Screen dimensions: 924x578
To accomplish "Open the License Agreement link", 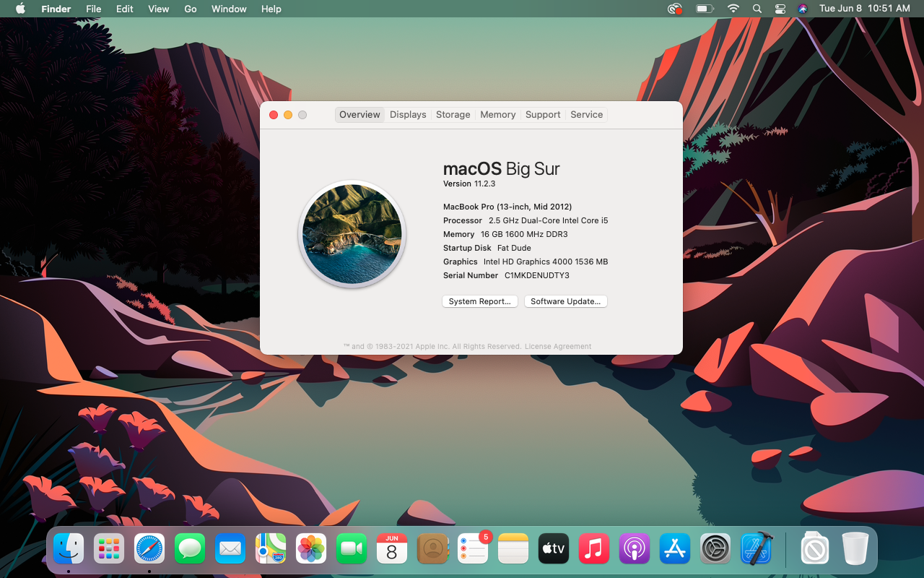I will click(558, 347).
